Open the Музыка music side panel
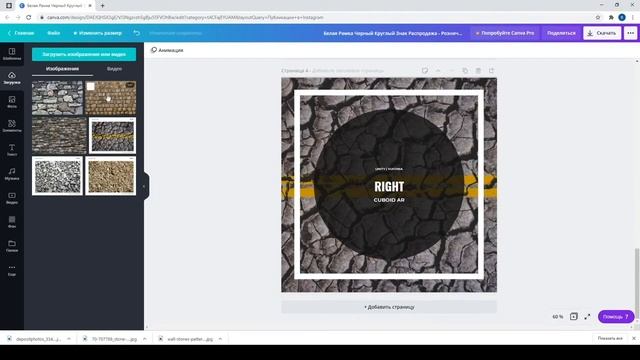Viewport: 640px width, 360px height. [x=12, y=174]
